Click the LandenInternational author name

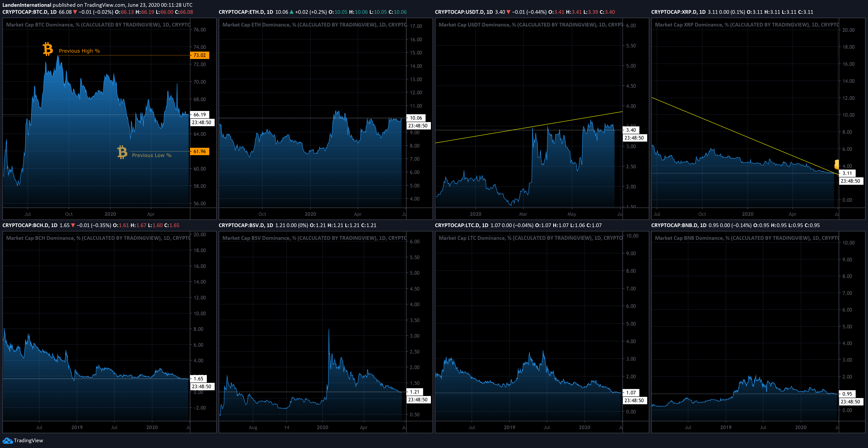pos(27,5)
